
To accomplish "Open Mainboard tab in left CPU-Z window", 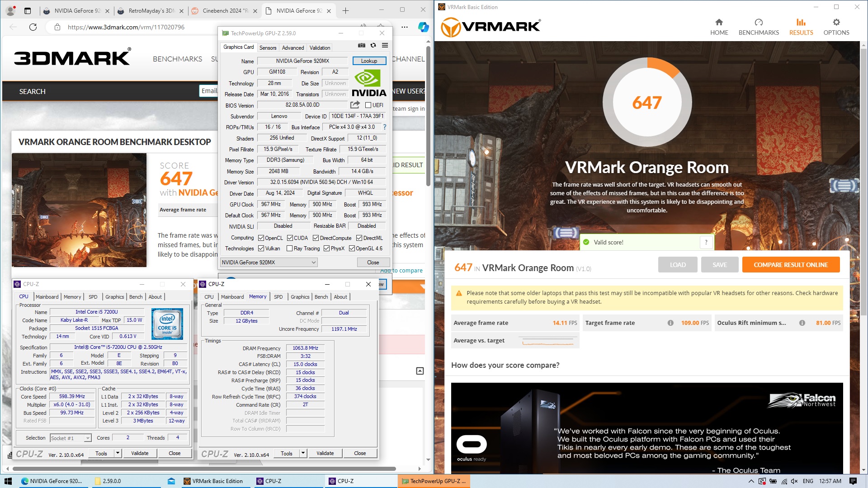I will coord(47,297).
